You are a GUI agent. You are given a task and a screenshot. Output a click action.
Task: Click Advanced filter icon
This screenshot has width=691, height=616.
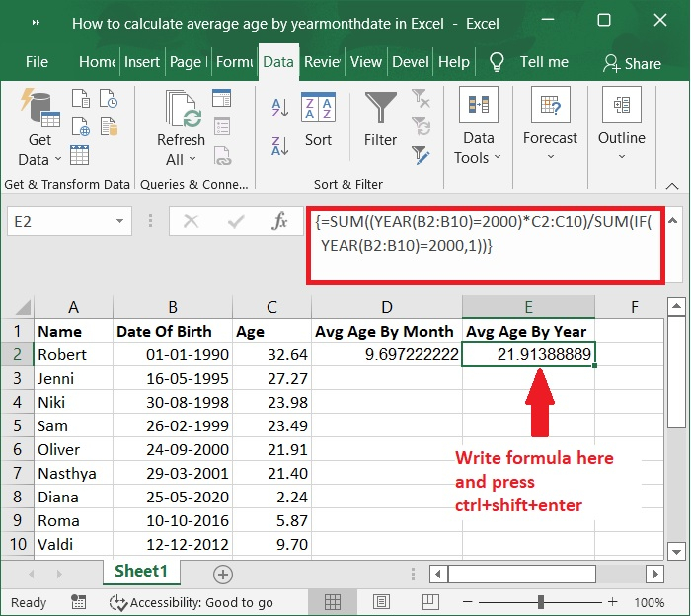point(422,155)
